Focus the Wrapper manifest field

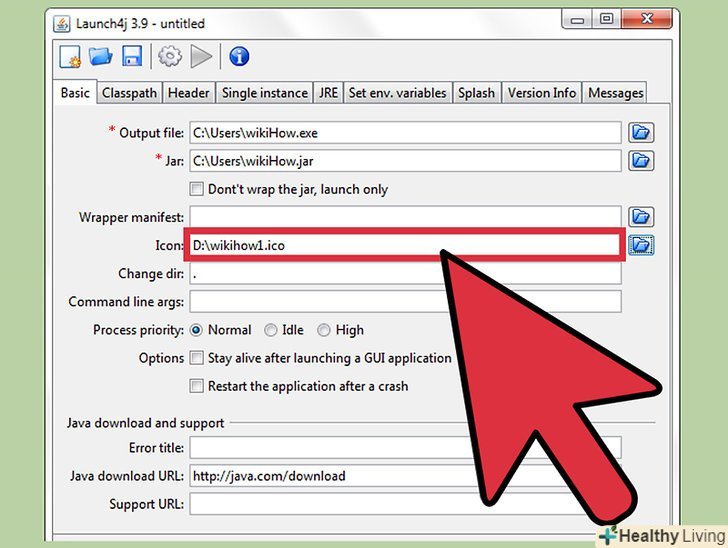point(405,216)
